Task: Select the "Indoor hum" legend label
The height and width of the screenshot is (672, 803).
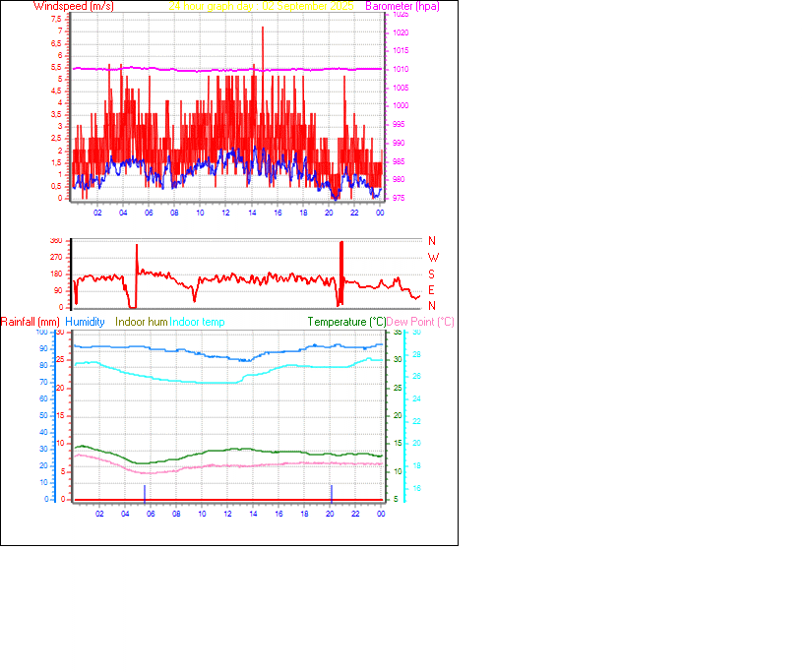Action: 142,322
